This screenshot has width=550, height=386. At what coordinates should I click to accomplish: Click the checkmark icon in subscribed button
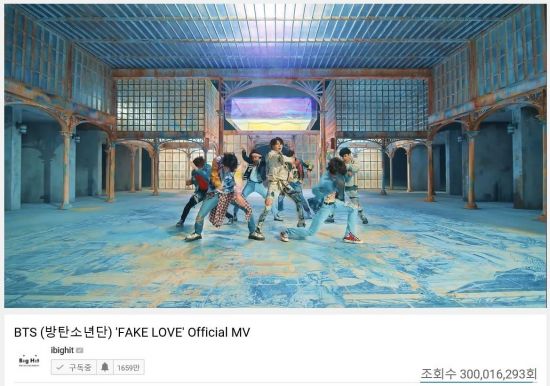click(60, 367)
